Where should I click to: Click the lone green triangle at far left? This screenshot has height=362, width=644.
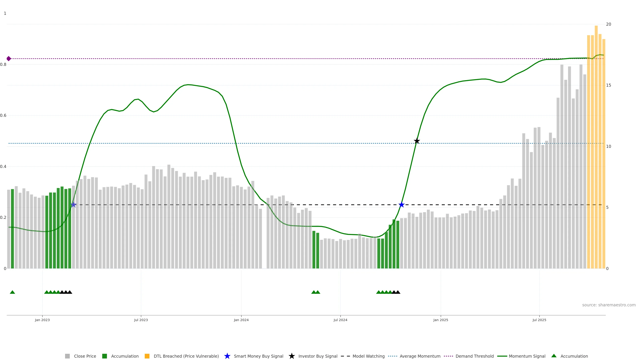[12, 292]
